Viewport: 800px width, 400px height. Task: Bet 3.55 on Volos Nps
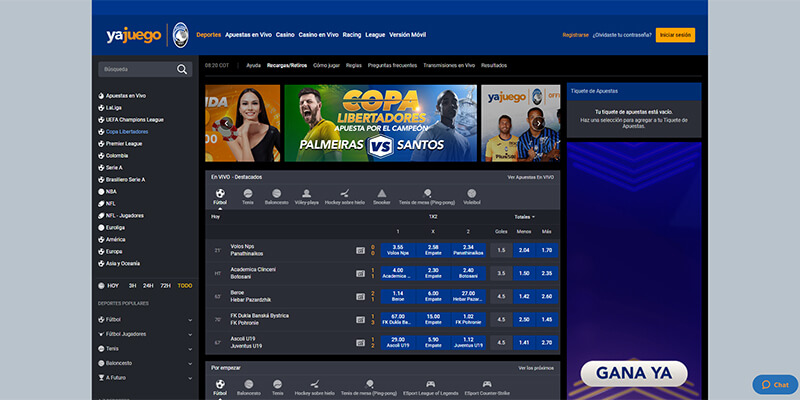pyautogui.click(x=398, y=250)
